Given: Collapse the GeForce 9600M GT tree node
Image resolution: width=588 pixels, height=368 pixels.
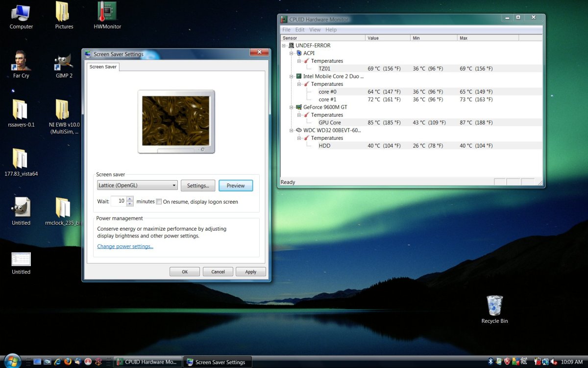Looking at the screenshot, I should click(x=291, y=107).
